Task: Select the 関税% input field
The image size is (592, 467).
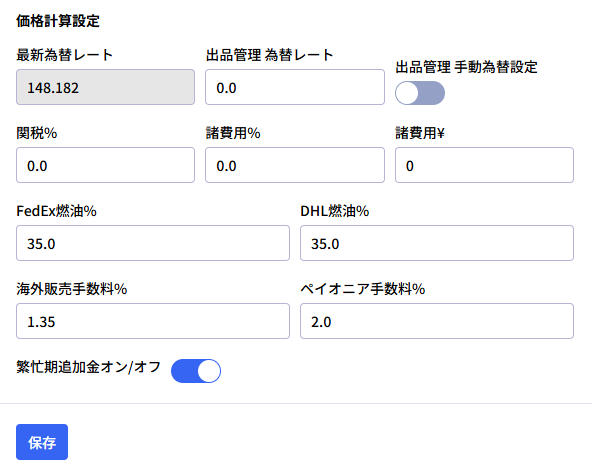Action: [105, 165]
